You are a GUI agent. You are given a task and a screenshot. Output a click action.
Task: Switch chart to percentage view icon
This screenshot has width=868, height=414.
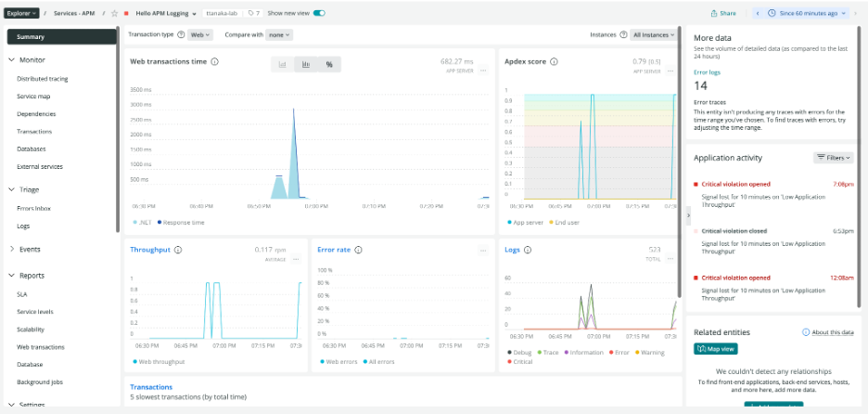pos(328,64)
